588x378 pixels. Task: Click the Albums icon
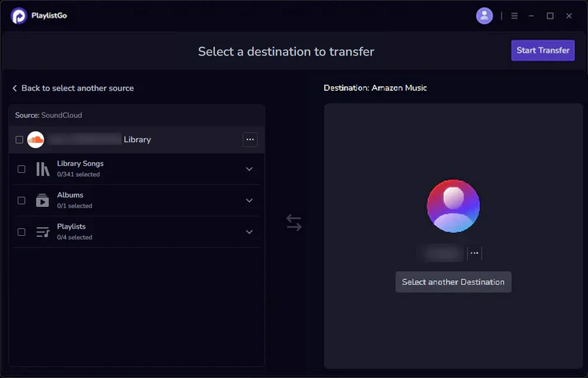click(42, 200)
